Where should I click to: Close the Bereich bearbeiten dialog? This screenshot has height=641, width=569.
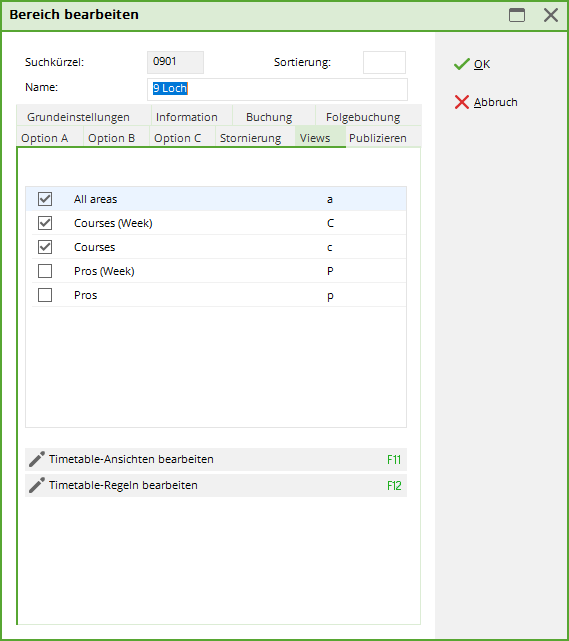pos(551,15)
